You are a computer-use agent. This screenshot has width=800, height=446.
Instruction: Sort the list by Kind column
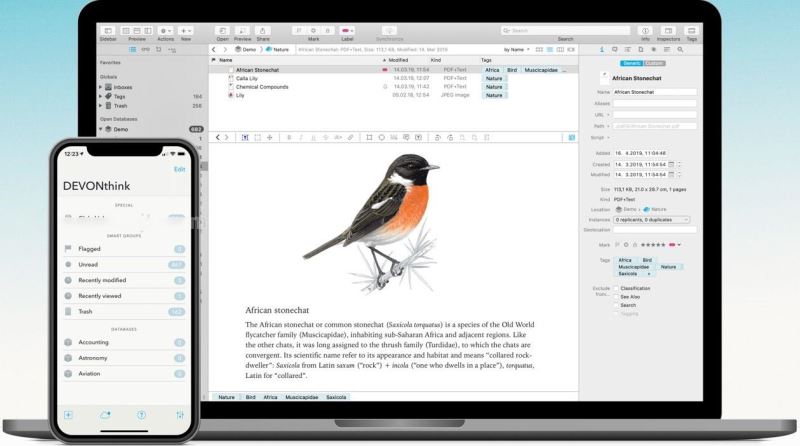(x=436, y=60)
